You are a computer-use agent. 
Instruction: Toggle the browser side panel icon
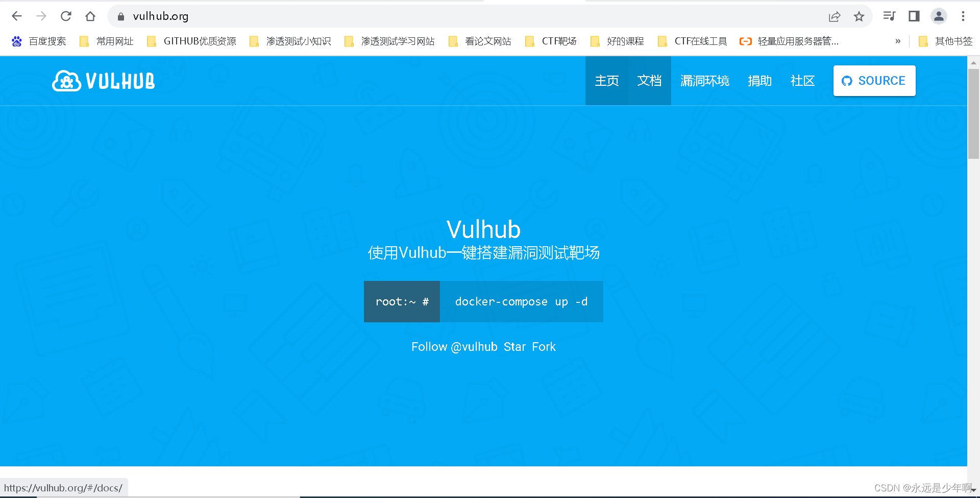tap(914, 16)
